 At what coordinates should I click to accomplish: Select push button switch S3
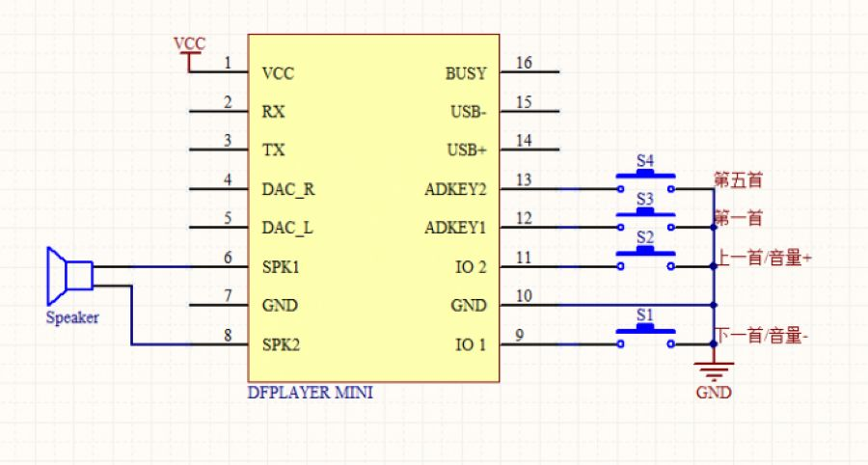tap(645, 219)
